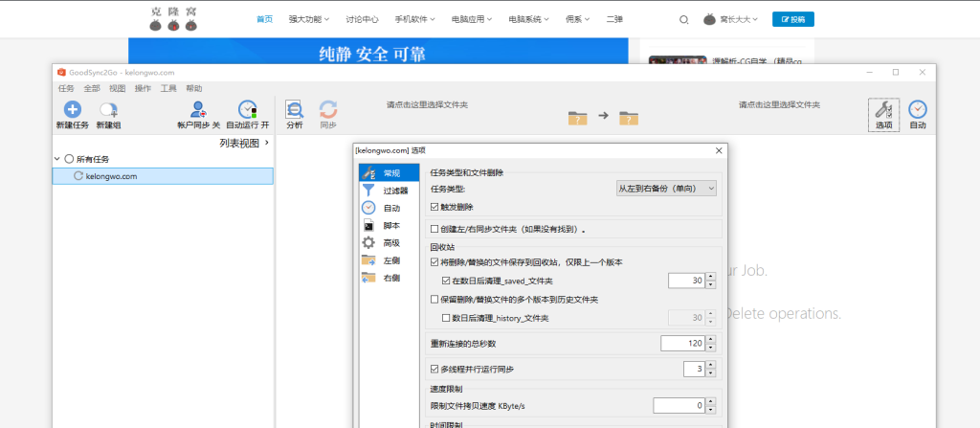Open the 窝长大大 user dropdown
The image size is (980, 428).
click(x=739, y=19)
